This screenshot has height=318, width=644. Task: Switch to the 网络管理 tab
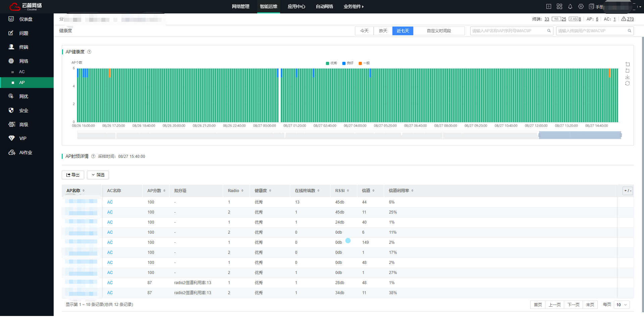[240, 6]
